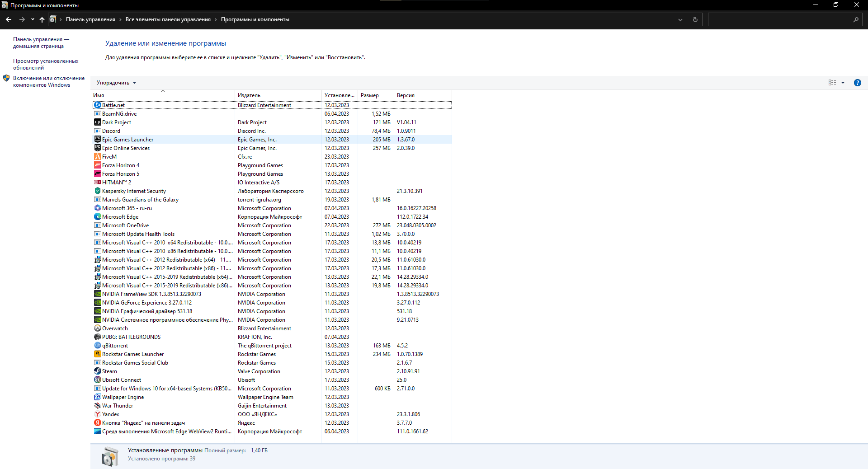Go back with the left arrow
Screen dimensions: 868x469
point(9,19)
